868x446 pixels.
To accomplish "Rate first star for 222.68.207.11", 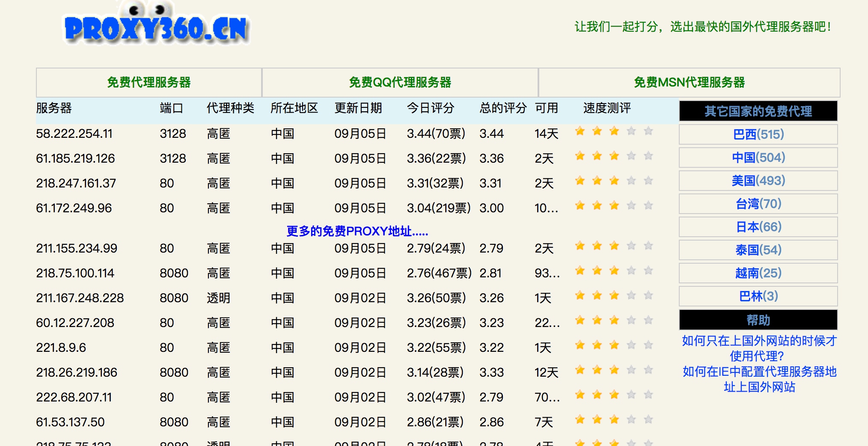I will point(580,395).
